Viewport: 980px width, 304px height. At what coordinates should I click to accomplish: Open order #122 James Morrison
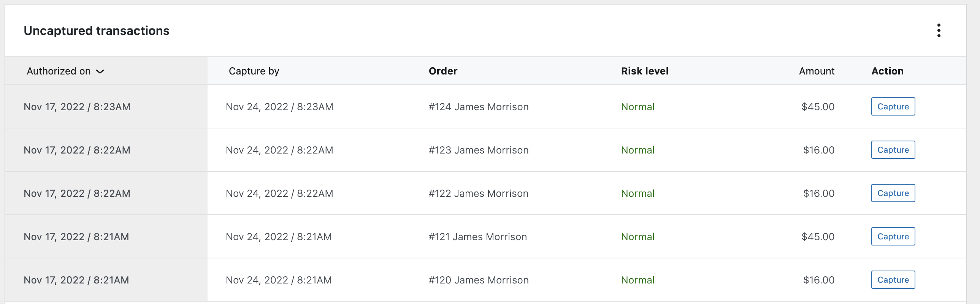[478, 194]
